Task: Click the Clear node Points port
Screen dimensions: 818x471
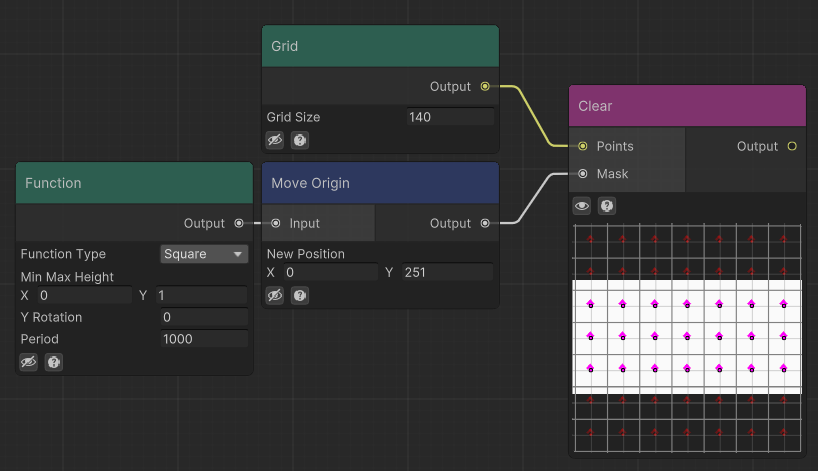Action: click(583, 147)
